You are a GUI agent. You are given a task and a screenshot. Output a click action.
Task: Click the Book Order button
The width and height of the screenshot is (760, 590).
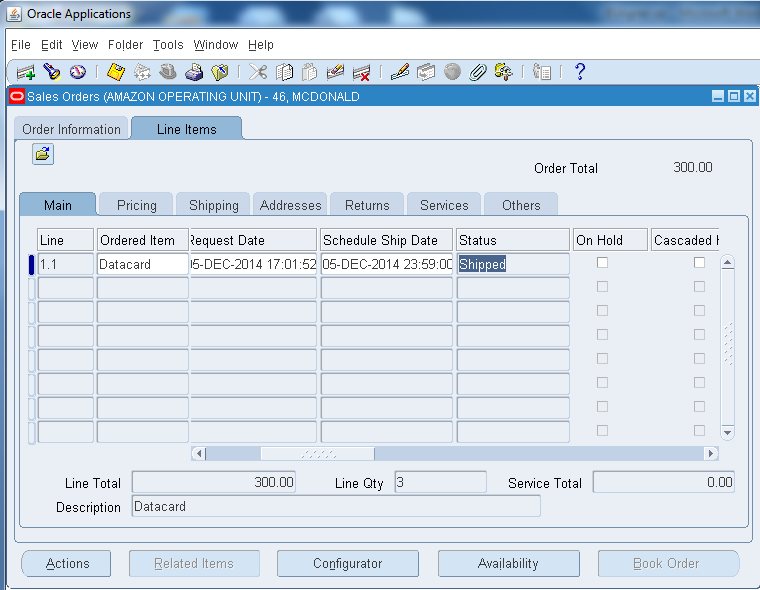pyautogui.click(x=668, y=563)
